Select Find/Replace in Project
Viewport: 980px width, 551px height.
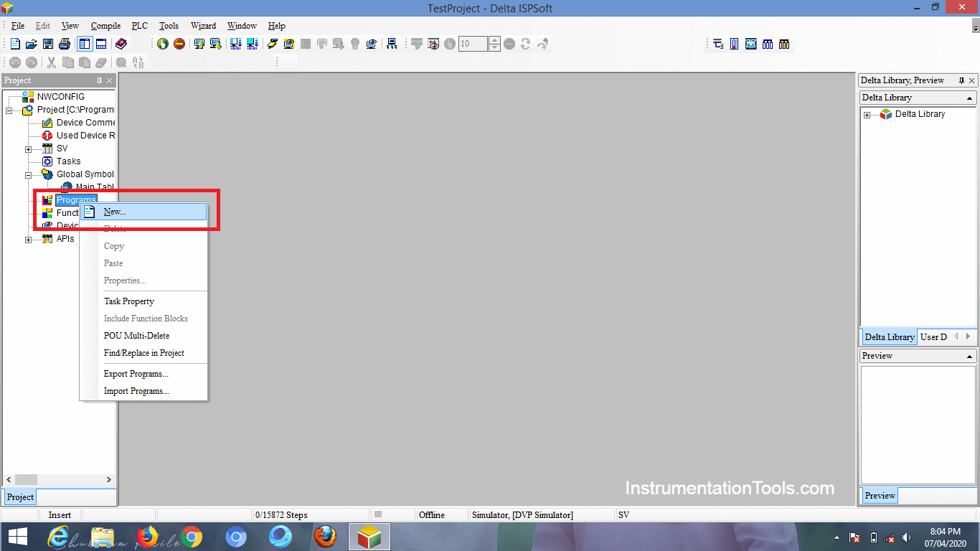pyautogui.click(x=143, y=353)
